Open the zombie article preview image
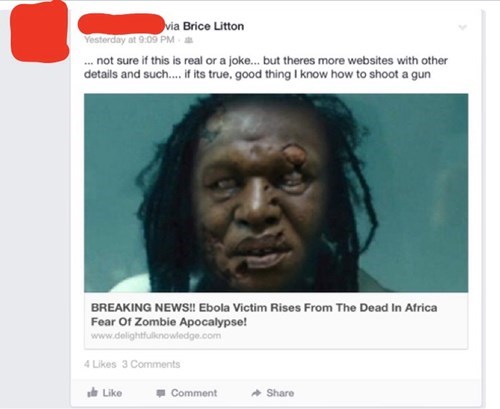Viewport: 500px width, 409px height. pos(276,193)
